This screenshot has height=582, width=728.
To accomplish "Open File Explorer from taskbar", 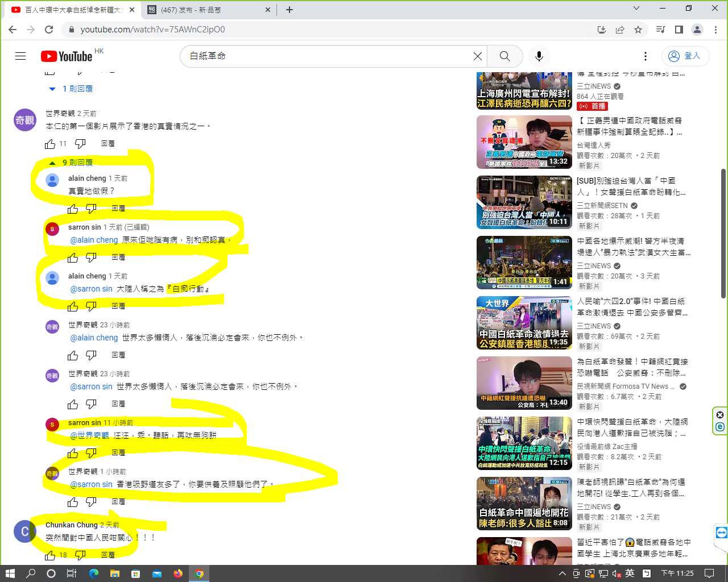I will [x=115, y=573].
